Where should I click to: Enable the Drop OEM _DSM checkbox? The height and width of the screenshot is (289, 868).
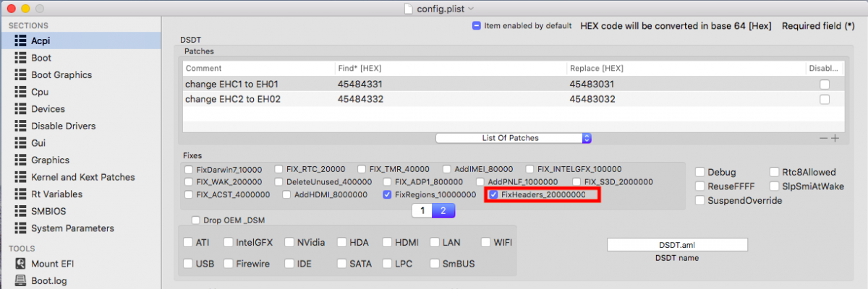point(196,220)
